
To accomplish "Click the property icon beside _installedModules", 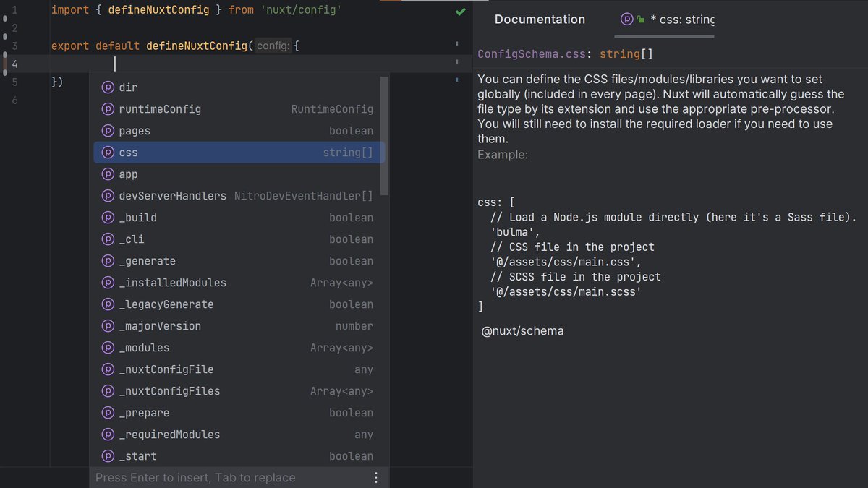I will 108,283.
